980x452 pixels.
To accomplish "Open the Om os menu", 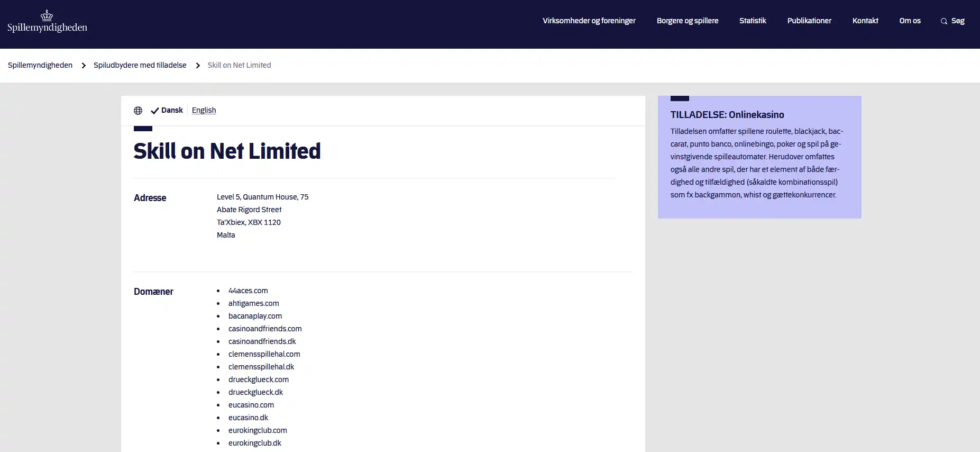I will pyautogui.click(x=910, y=21).
